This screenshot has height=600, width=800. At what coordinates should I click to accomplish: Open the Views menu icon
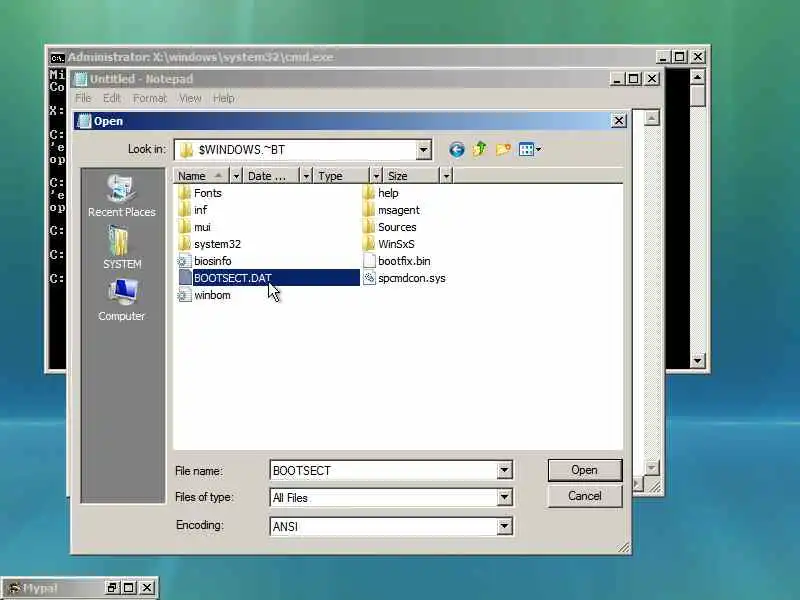pyautogui.click(x=530, y=149)
